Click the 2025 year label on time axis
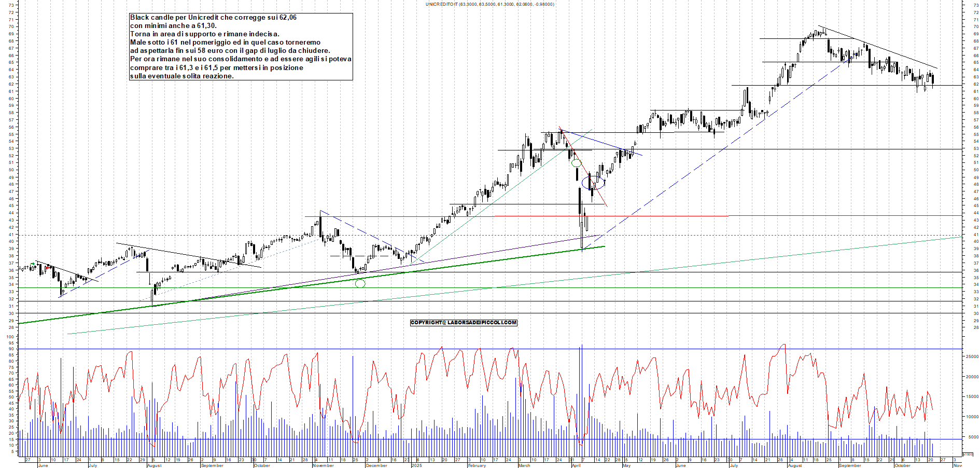This screenshot has width=980, height=468. point(416,465)
